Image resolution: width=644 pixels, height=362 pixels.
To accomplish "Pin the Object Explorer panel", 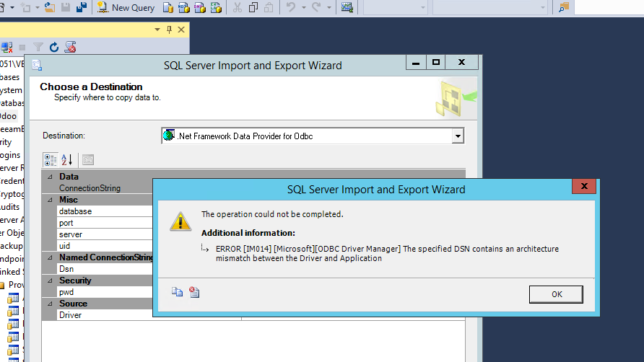I will 170,30.
